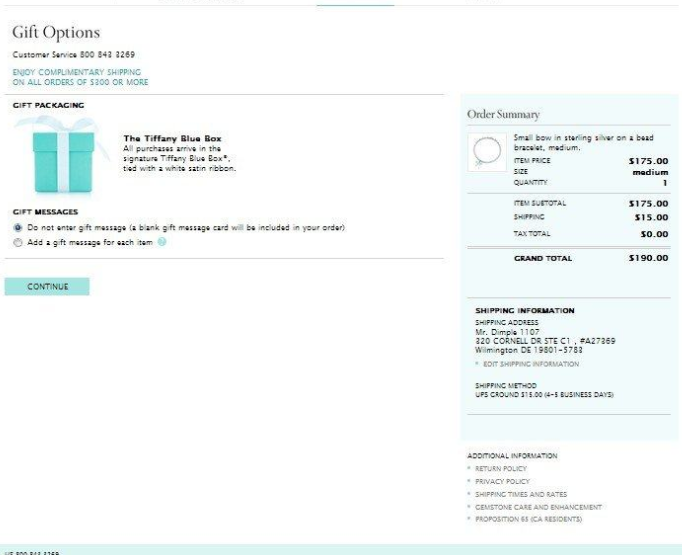View the bead bracelet product thumbnail
The height and width of the screenshot is (555, 682).
point(487,152)
